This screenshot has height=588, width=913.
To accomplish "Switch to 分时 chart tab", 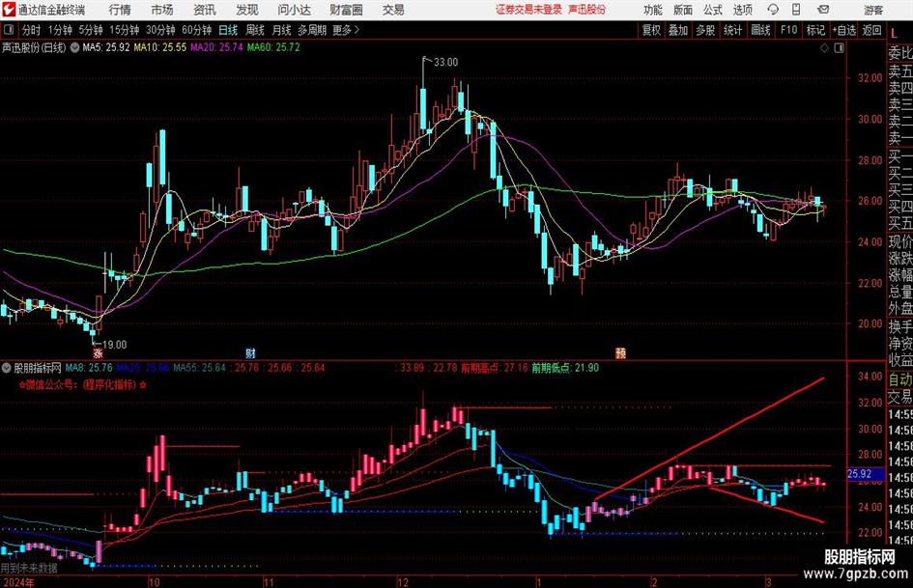I will [x=32, y=30].
